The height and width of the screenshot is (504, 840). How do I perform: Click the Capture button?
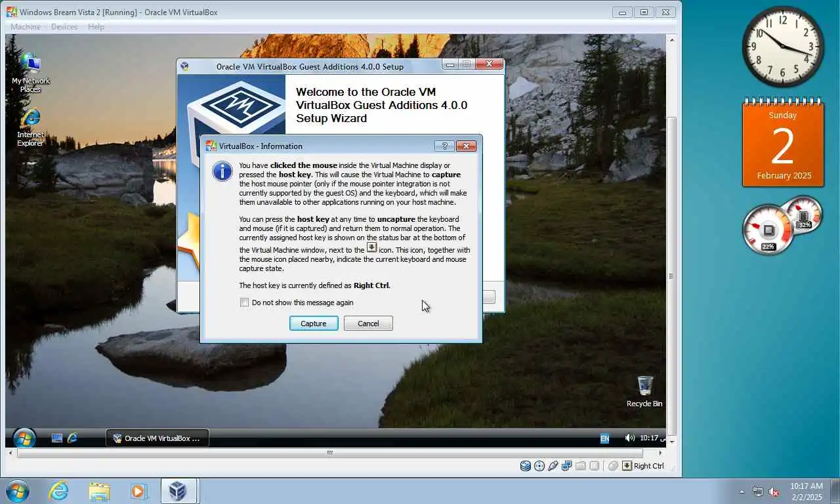314,324
